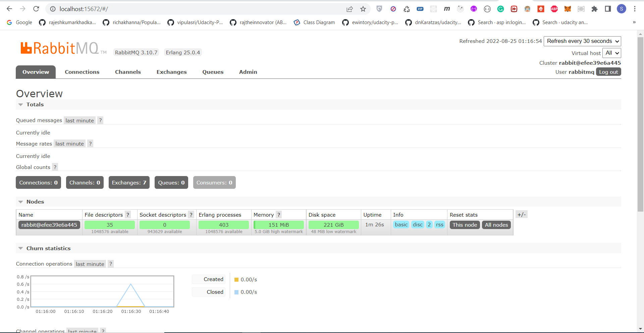This screenshot has height=333, width=644.
Task: Open node rabbit@efee39e6a445 details
Action: click(x=49, y=225)
